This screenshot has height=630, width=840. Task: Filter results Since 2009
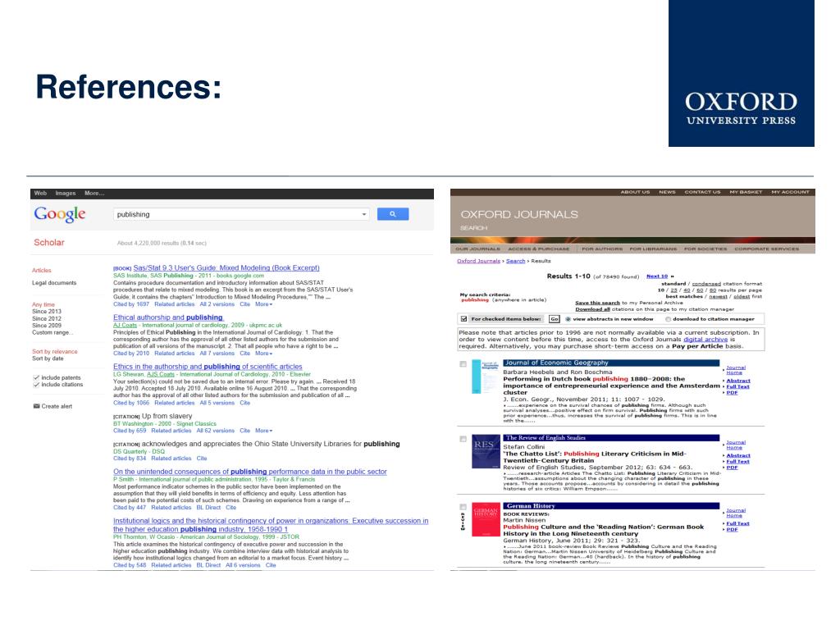(47, 326)
